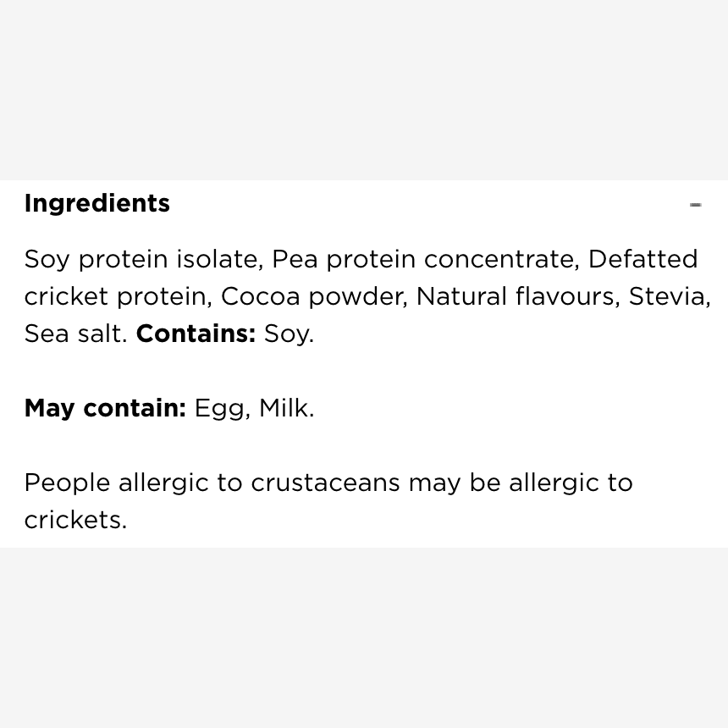Click the word "Defatted" in the ingredients
This screenshot has height=728, width=728.
tap(643, 258)
